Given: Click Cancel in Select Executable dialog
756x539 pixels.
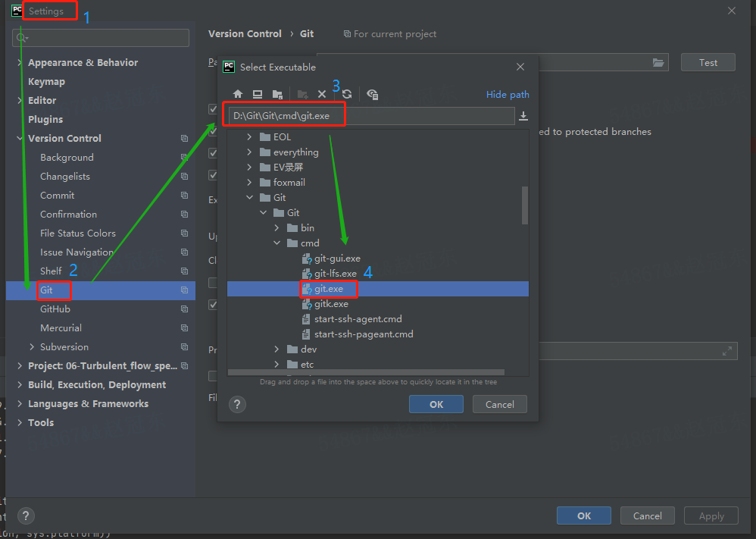Looking at the screenshot, I should click(x=499, y=404).
